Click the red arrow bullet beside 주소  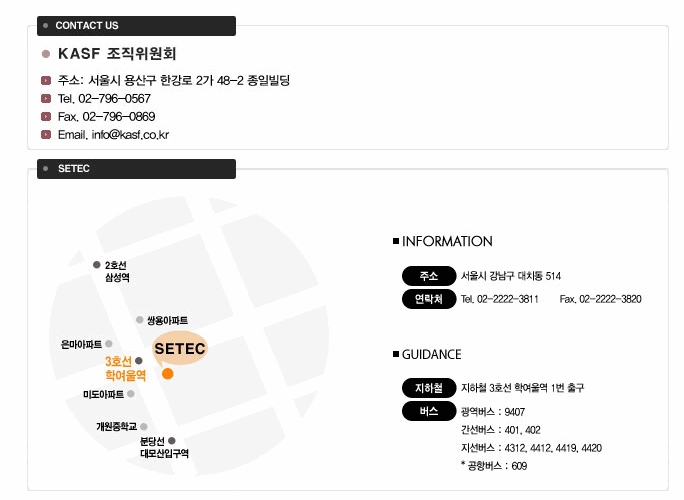coord(46,80)
